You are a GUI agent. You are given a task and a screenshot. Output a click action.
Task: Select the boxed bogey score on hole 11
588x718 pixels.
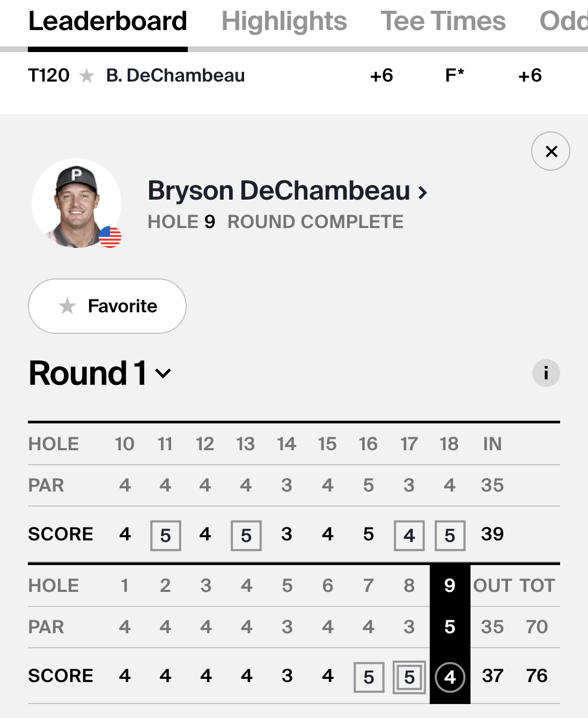pos(166,536)
